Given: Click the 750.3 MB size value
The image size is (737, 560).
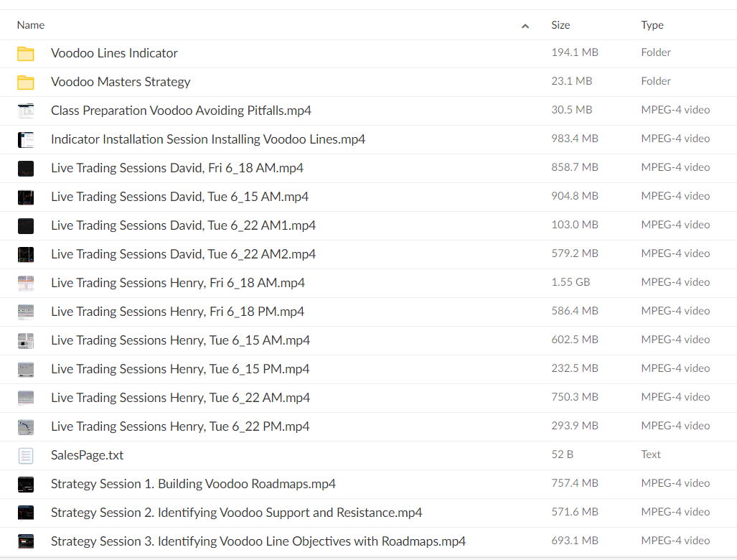Looking at the screenshot, I should [x=575, y=397].
